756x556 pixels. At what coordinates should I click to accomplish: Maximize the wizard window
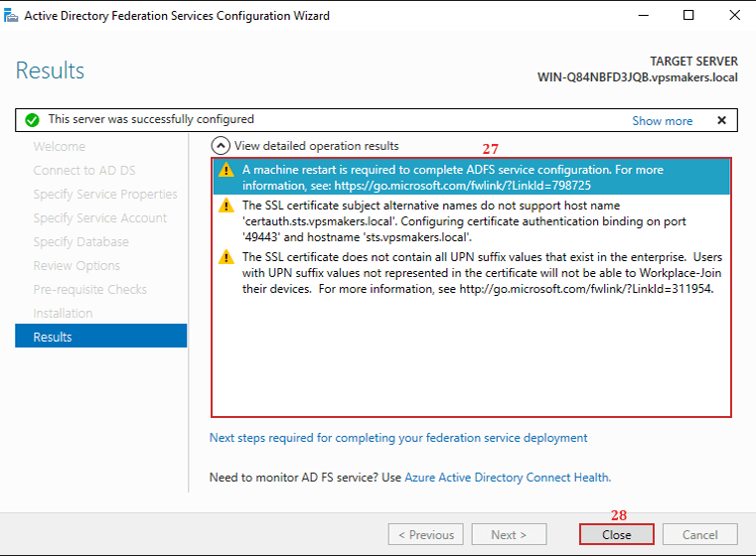coord(688,16)
